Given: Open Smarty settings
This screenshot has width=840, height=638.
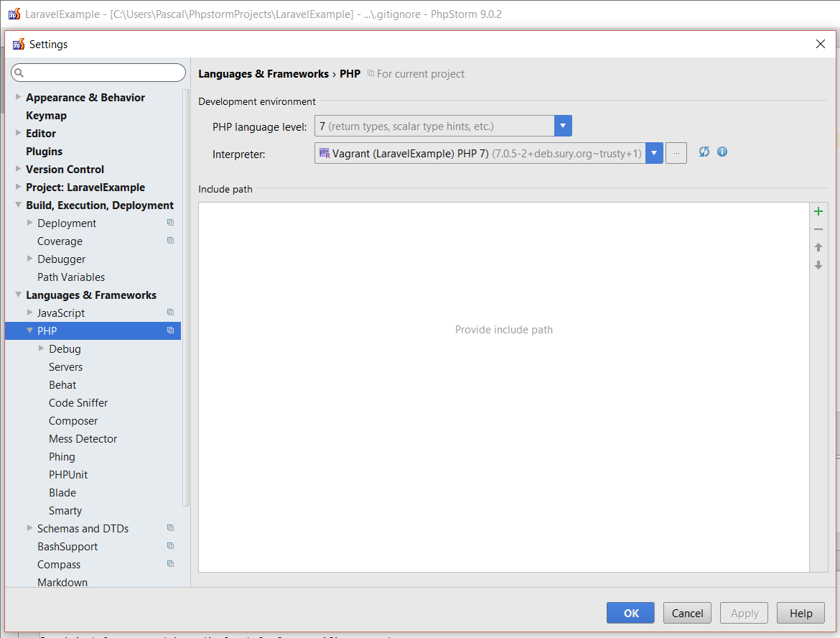Looking at the screenshot, I should 65,510.
